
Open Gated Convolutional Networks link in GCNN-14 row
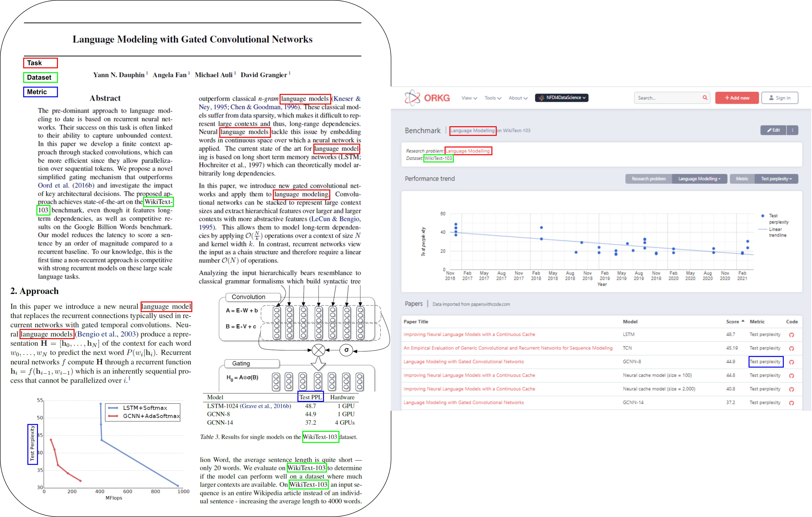pyautogui.click(x=464, y=403)
